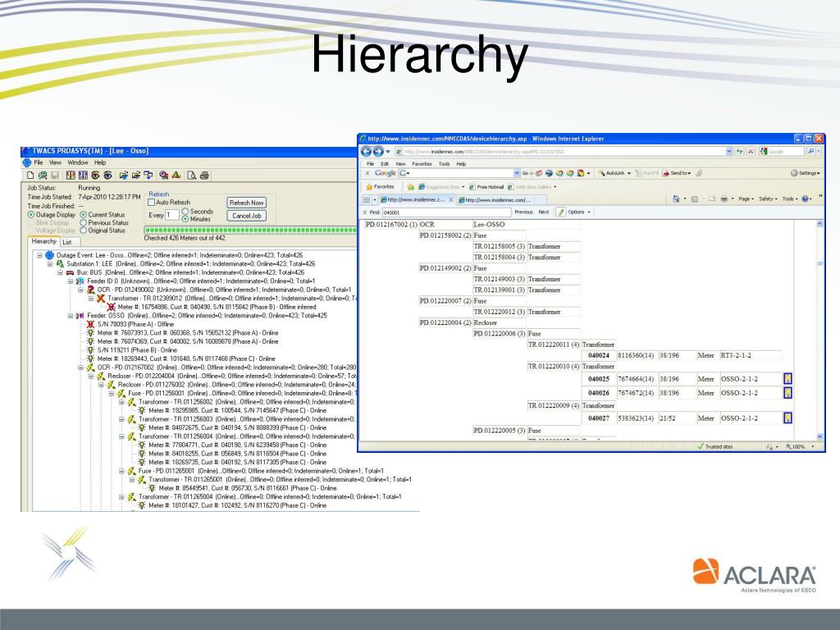Click the Find text field containing 040001
Viewport: 840px width, 630px height.
pyautogui.click(x=446, y=212)
